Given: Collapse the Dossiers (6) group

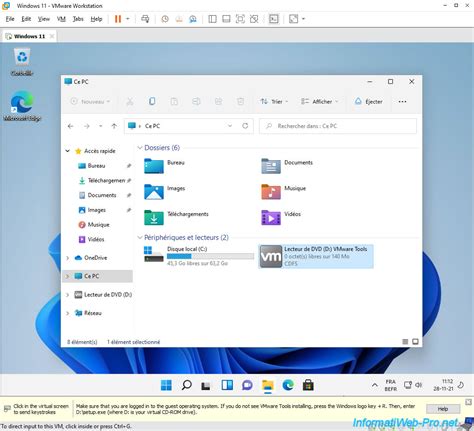Looking at the screenshot, I should point(140,148).
